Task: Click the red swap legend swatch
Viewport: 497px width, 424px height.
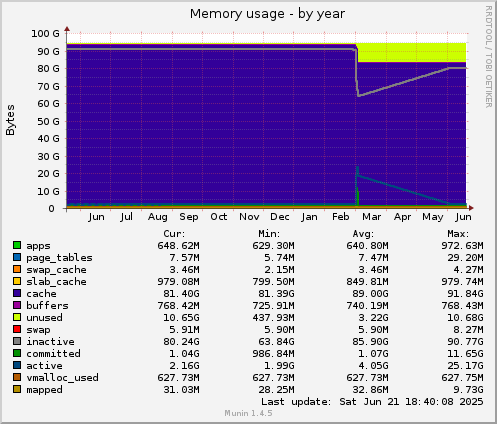Action: pos(17,329)
